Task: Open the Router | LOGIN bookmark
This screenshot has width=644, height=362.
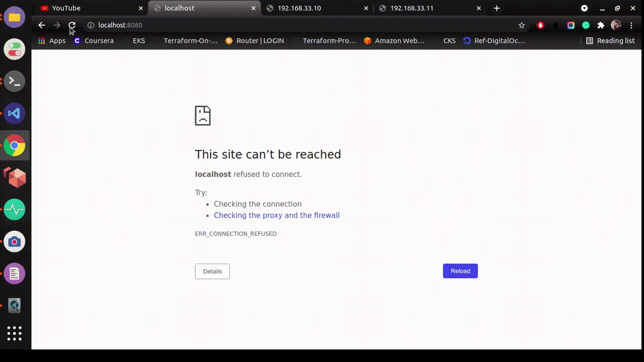Action: tap(255, 41)
